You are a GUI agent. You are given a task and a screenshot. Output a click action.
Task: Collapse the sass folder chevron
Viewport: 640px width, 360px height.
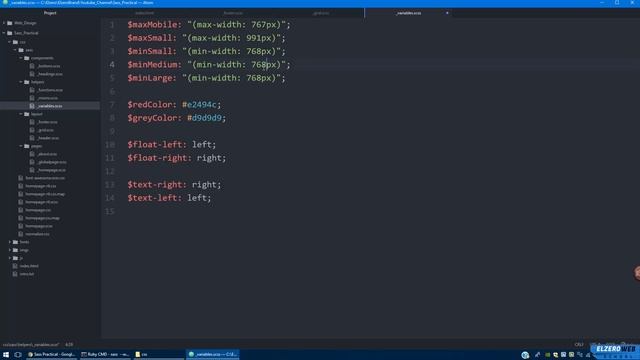click(x=16, y=50)
